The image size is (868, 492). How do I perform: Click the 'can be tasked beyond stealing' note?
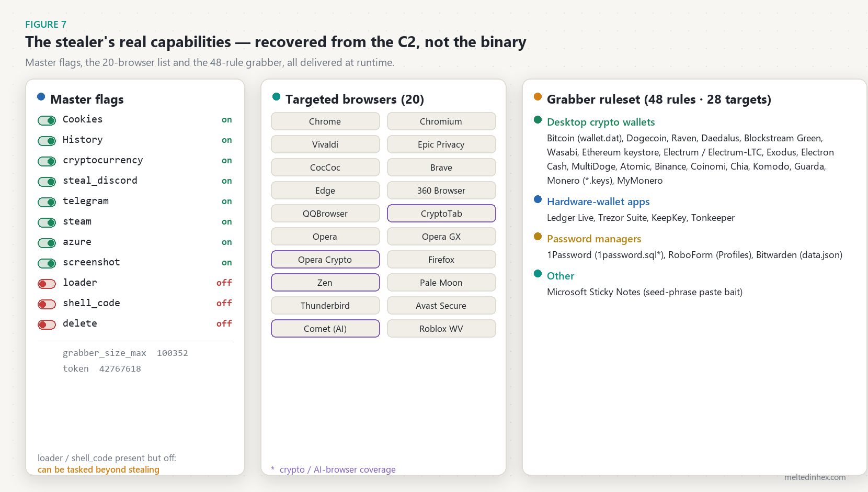click(x=98, y=469)
